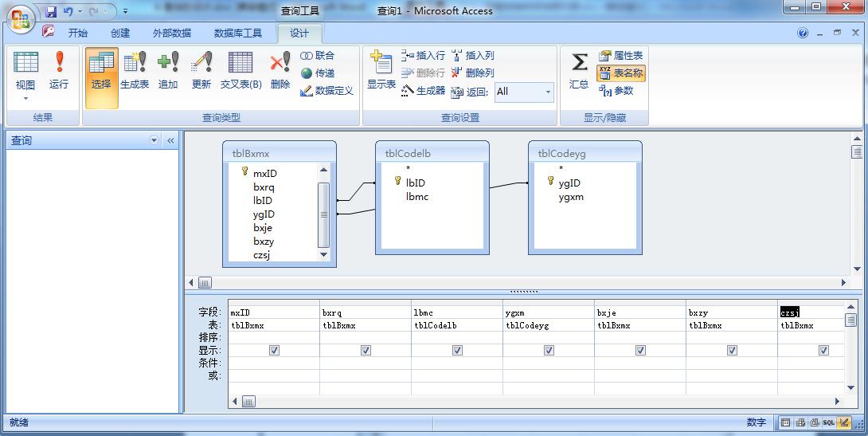Screen dimensions: 868x436
Task: Select the lbmc field in tblCodelb
Action: point(416,197)
